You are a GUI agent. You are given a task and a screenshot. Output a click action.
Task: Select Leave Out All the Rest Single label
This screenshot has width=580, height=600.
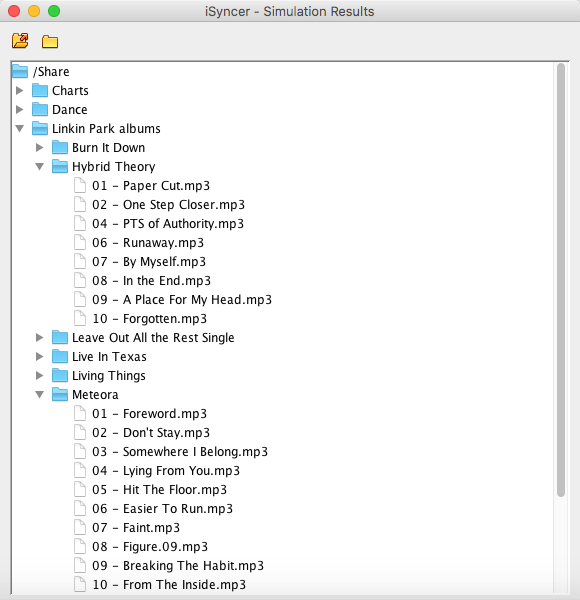pos(153,338)
